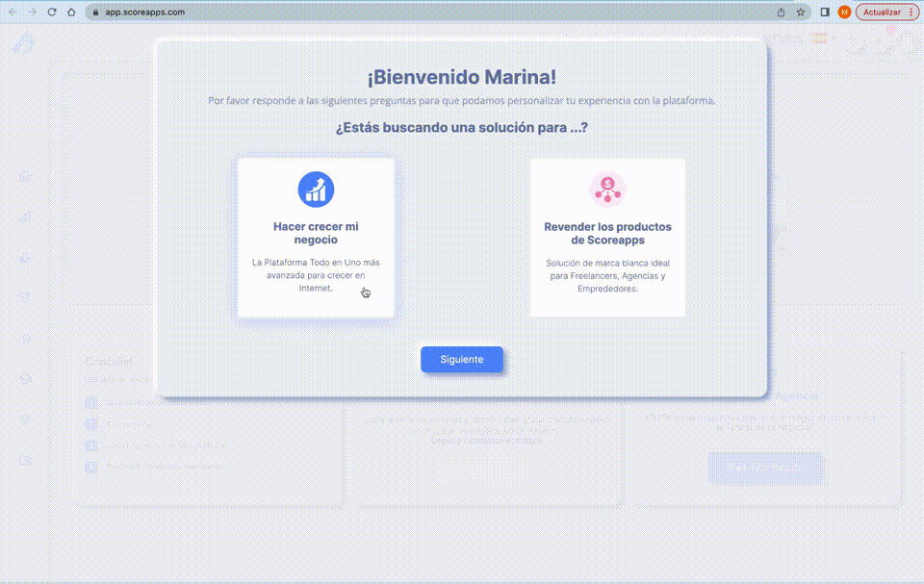This screenshot has height=584, width=924.
Task: Click 'Solución de marca blanca ideal' description text
Action: pyautogui.click(x=607, y=276)
